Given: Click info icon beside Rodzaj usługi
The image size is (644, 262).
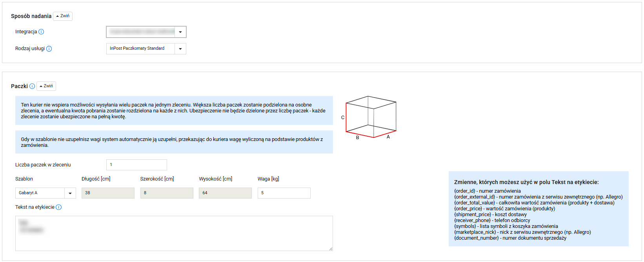Looking at the screenshot, I should pos(49,49).
